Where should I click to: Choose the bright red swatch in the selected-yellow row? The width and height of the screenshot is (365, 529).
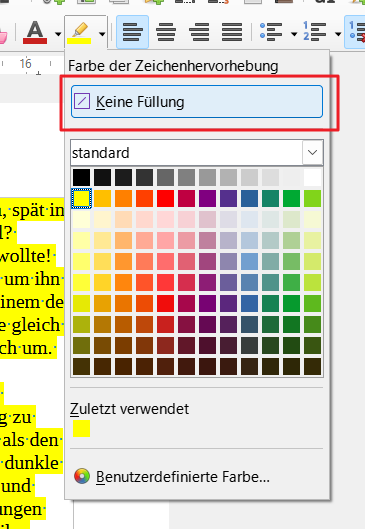[x=165, y=198]
